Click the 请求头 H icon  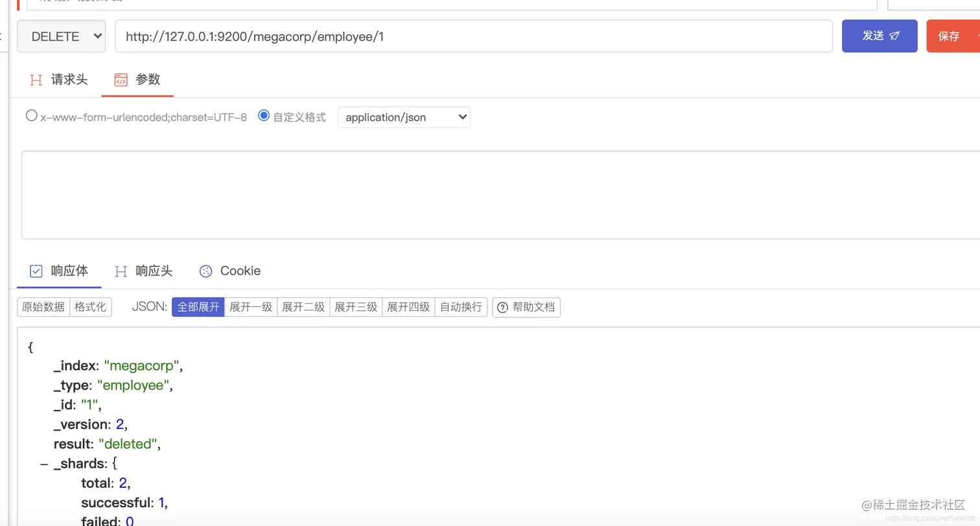pos(36,80)
